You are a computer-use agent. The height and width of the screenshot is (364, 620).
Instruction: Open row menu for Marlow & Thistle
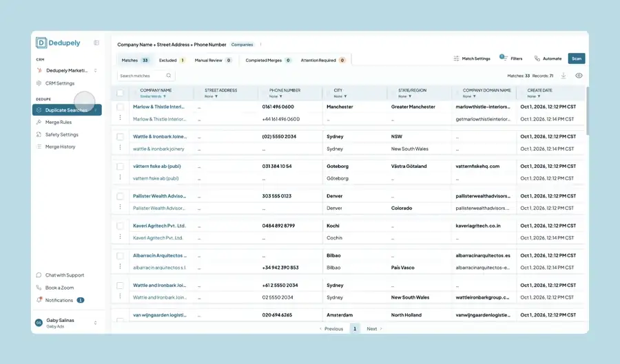click(x=120, y=118)
